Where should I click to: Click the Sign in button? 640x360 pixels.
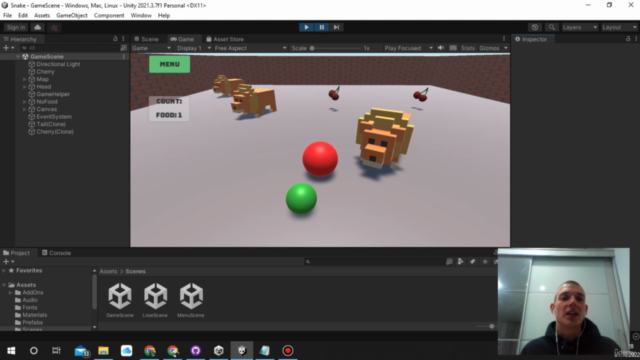point(16,27)
